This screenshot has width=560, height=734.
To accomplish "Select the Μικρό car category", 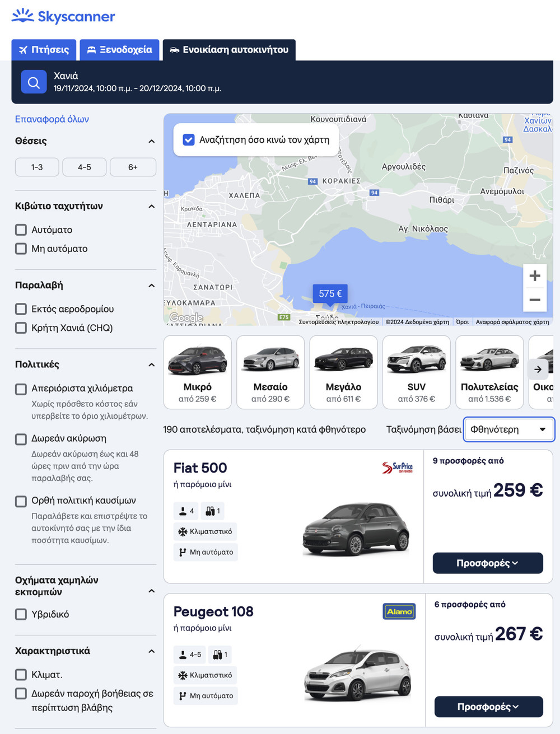I will [x=197, y=372].
